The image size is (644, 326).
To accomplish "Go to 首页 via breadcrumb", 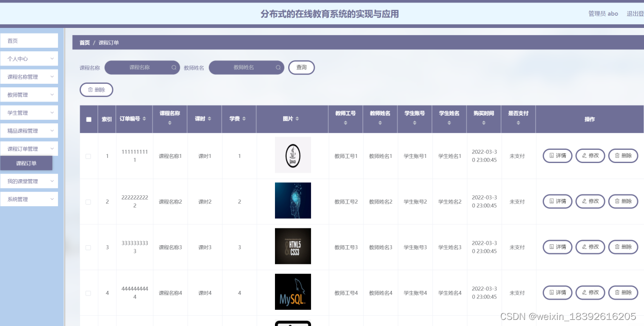I will click(x=84, y=43).
